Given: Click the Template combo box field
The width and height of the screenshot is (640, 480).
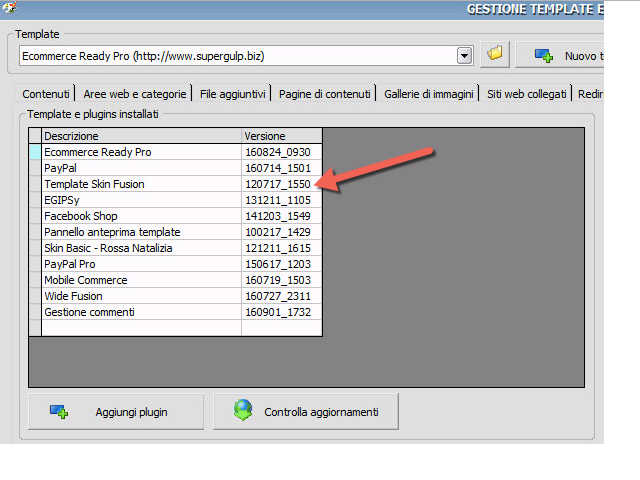Looking at the screenshot, I should pos(246,56).
